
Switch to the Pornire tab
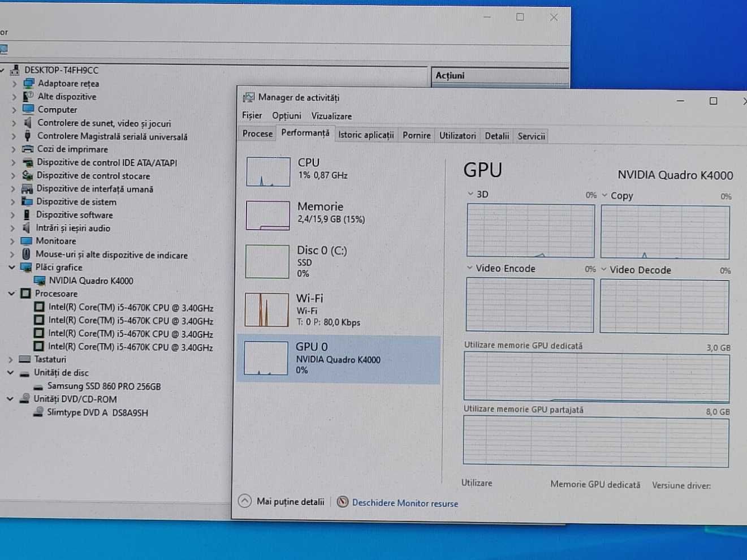pos(417,135)
